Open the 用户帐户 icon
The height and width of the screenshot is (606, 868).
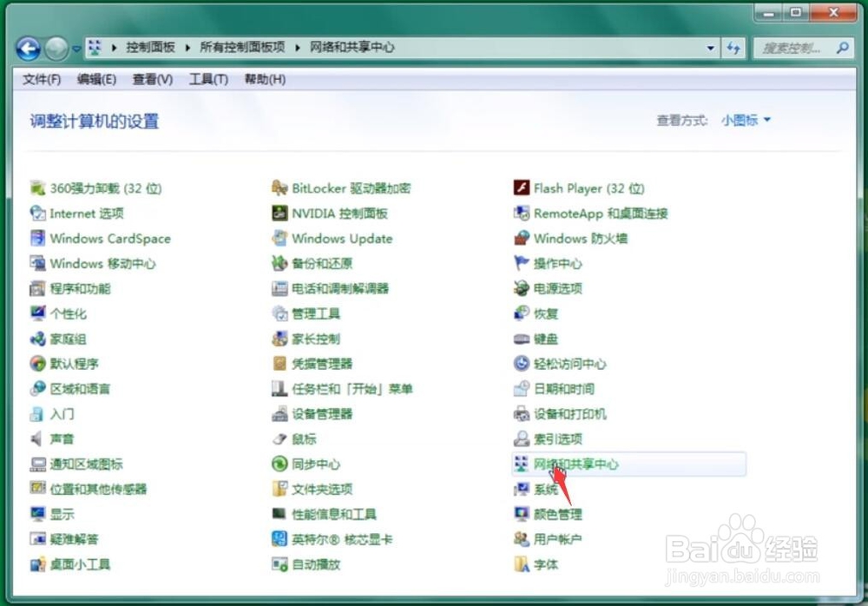click(x=522, y=539)
